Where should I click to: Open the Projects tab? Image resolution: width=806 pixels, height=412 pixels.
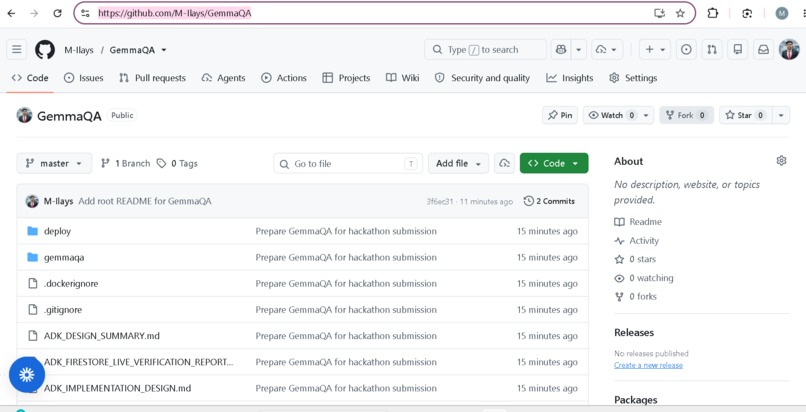pos(346,78)
